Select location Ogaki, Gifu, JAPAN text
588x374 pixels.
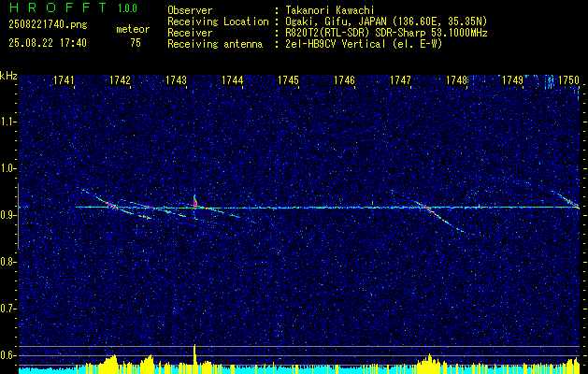pyautogui.click(x=386, y=22)
